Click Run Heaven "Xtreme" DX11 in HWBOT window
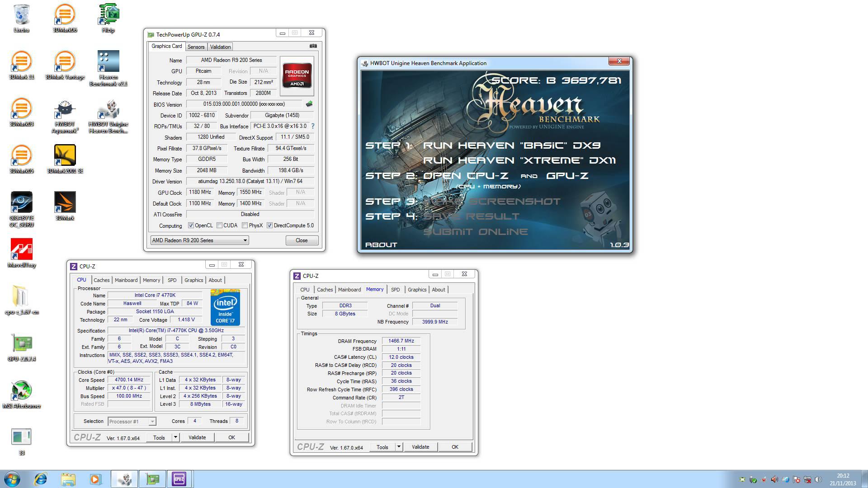The width and height of the screenshot is (868, 488). [519, 160]
